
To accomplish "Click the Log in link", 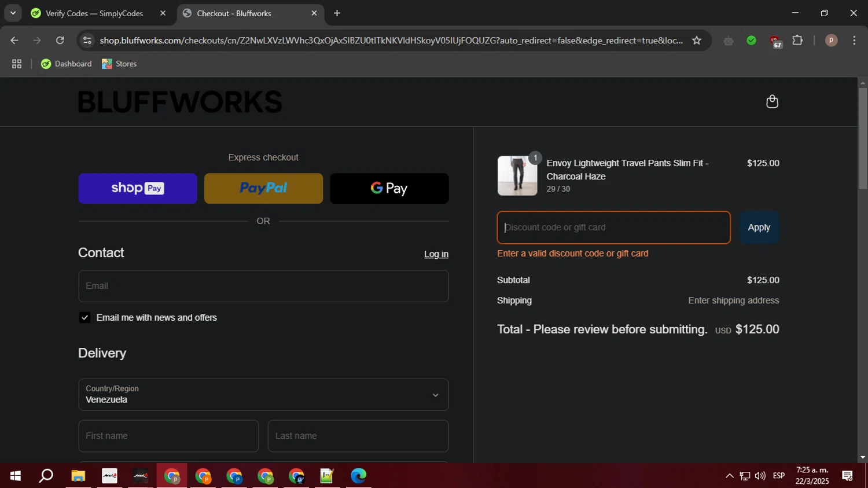I will click(x=436, y=254).
